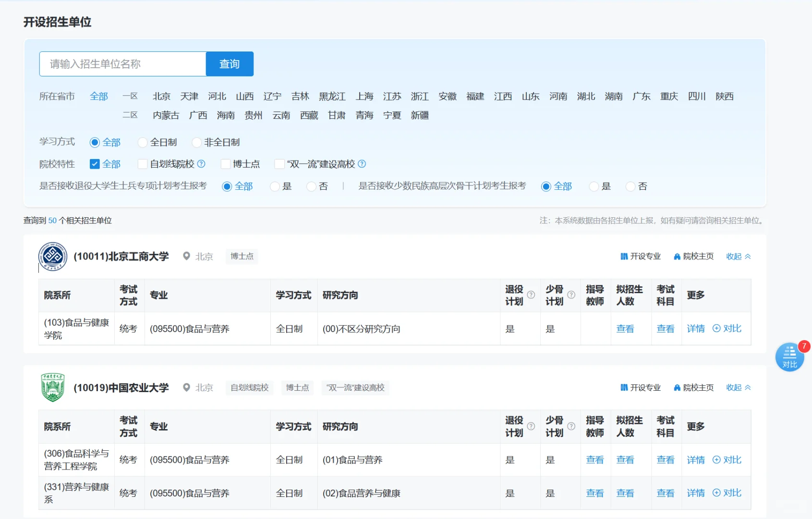Select the 全日制 study mode radio button

(142, 142)
